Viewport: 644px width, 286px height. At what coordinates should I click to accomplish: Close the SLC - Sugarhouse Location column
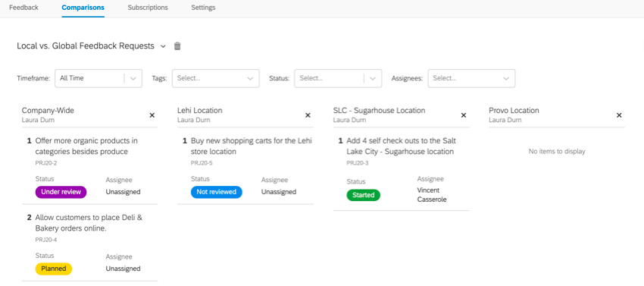point(464,115)
